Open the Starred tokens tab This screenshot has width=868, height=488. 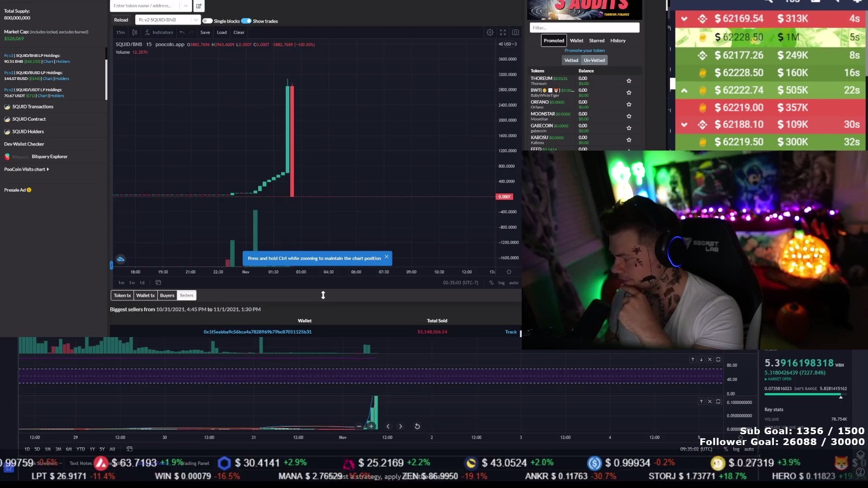pyautogui.click(x=596, y=41)
